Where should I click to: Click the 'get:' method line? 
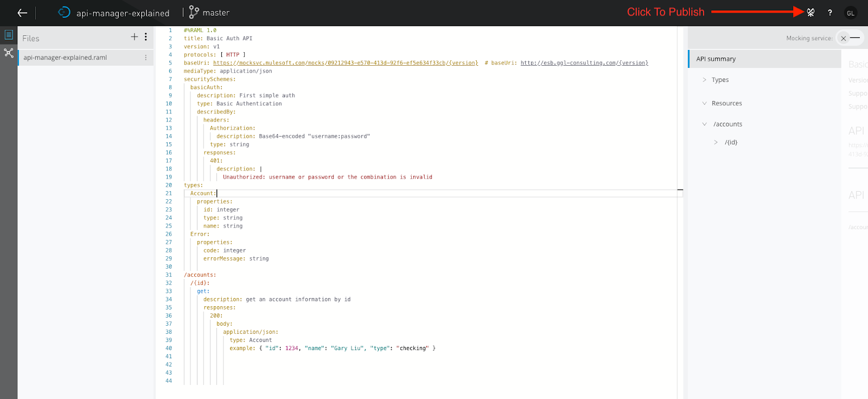(203, 291)
